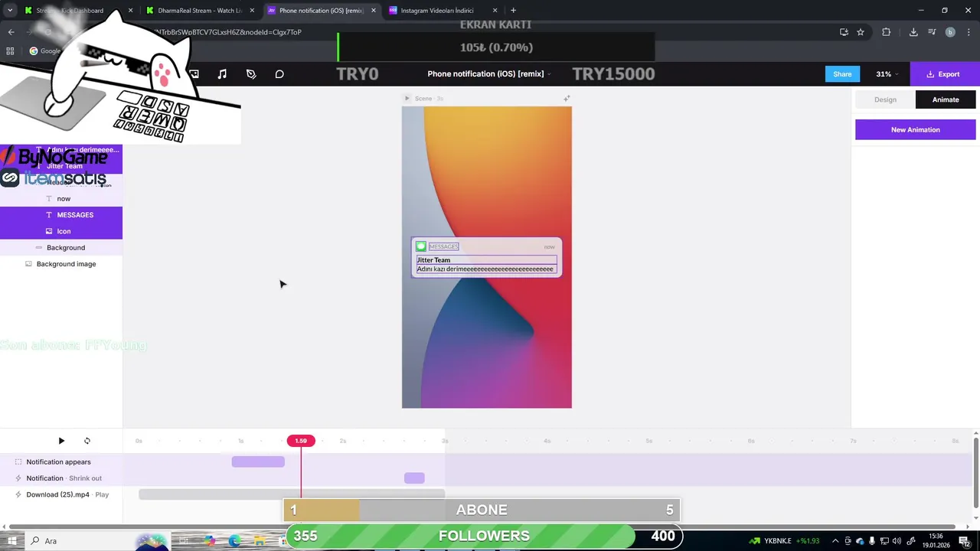Open the Windows Start menu
The width and height of the screenshot is (980, 551).
click(12, 541)
